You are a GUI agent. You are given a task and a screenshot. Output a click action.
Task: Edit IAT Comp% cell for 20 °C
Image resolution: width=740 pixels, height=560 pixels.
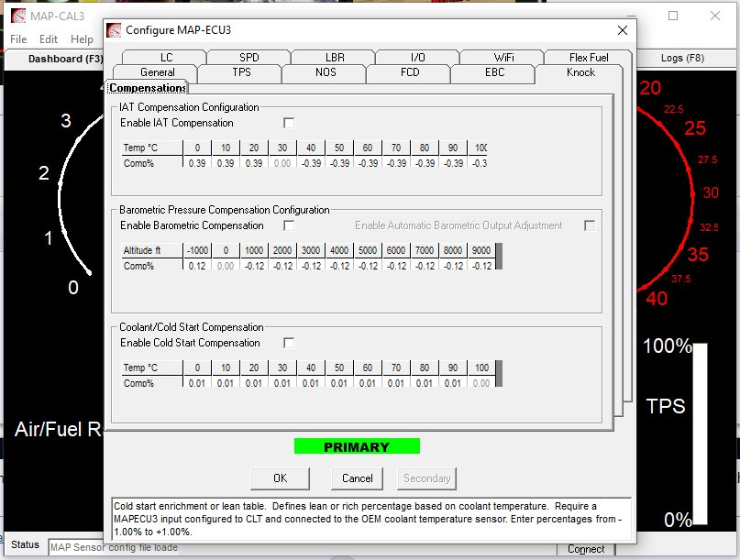(254, 163)
